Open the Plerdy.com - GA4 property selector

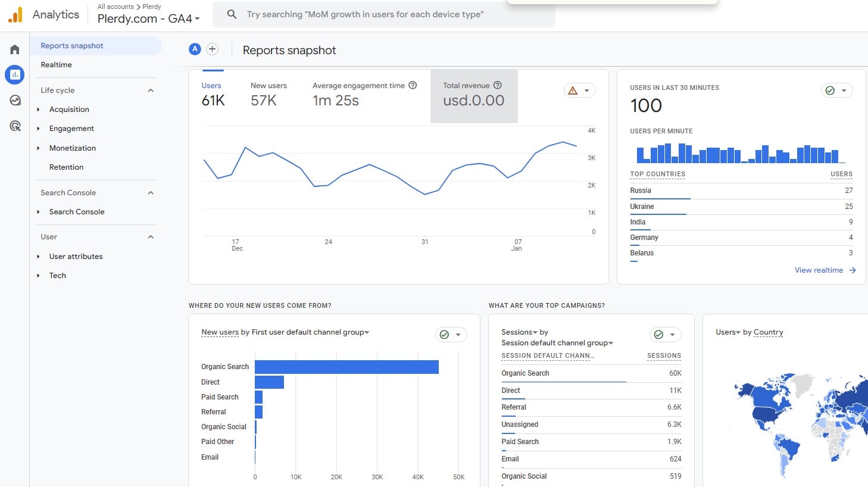click(148, 18)
